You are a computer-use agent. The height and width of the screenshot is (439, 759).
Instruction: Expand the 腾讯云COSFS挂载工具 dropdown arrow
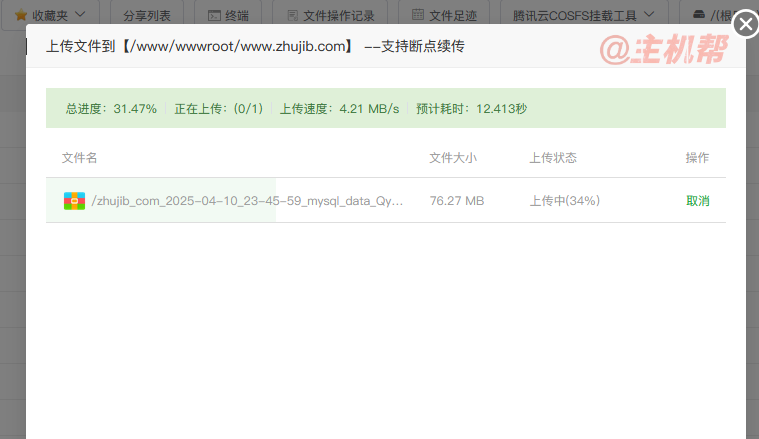click(x=649, y=15)
